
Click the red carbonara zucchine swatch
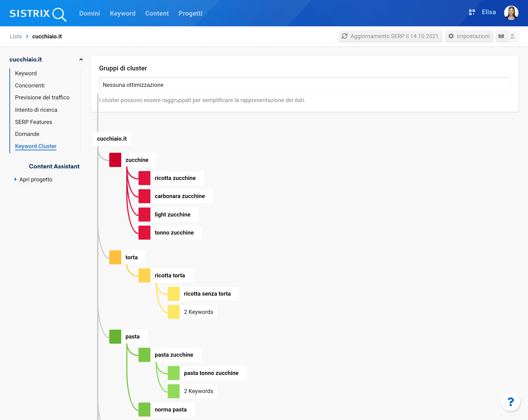click(x=144, y=196)
